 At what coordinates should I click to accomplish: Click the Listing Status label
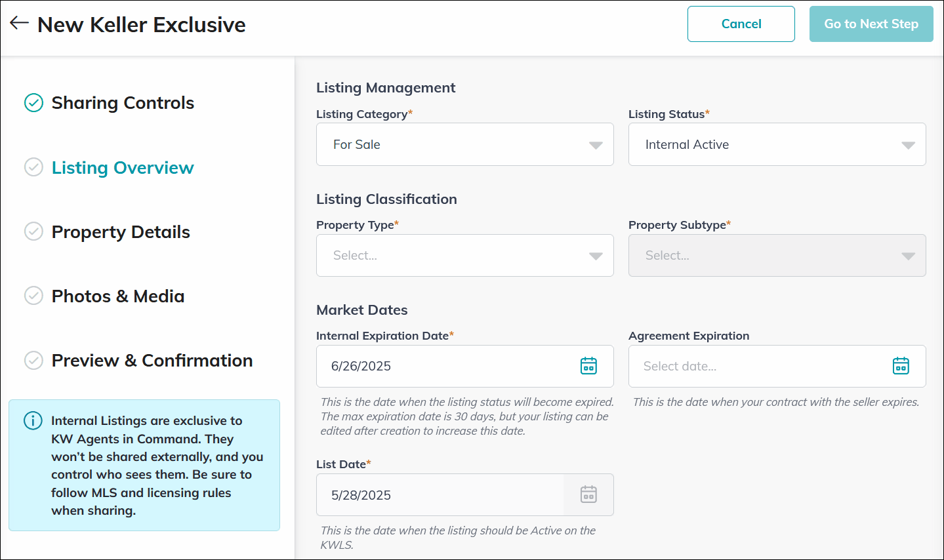669,114
